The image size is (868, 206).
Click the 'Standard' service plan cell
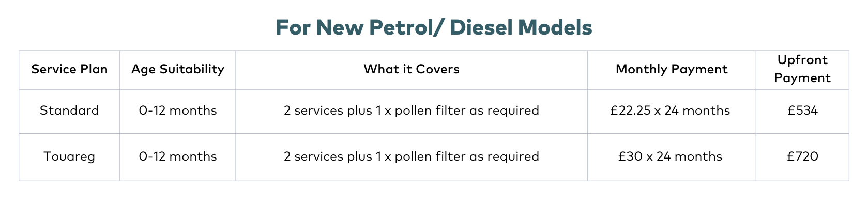[x=69, y=110]
